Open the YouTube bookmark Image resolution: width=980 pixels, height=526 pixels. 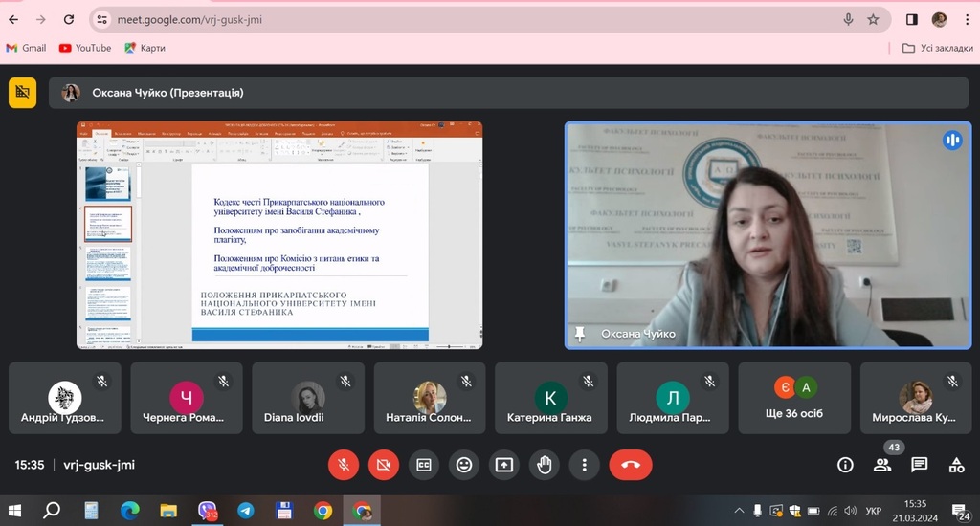coord(84,48)
